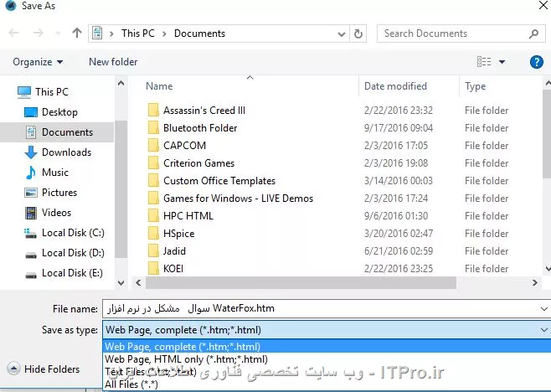Select This PC in the address breadcrumb
Image resolution: width=551 pixels, height=392 pixels.
pyautogui.click(x=137, y=33)
